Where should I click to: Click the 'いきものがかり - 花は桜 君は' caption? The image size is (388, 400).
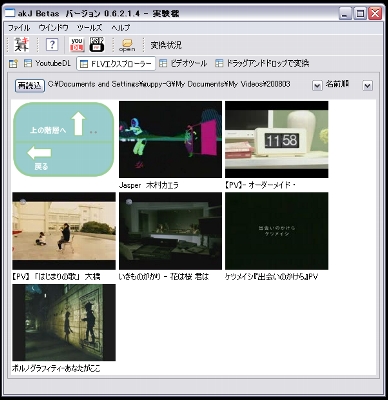(x=164, y=277)
